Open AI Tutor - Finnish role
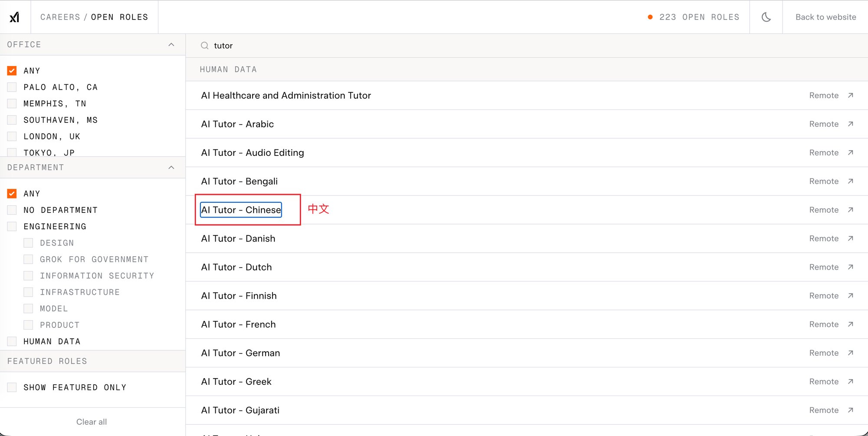The width and height of the screenshot is (868, 436). [x=239, y=296]
